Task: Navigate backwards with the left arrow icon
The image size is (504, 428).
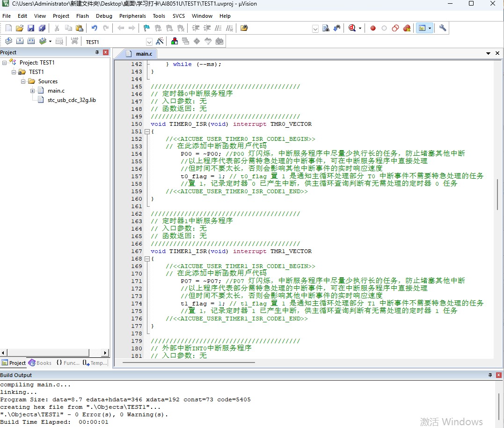Action: pos(121,28)
